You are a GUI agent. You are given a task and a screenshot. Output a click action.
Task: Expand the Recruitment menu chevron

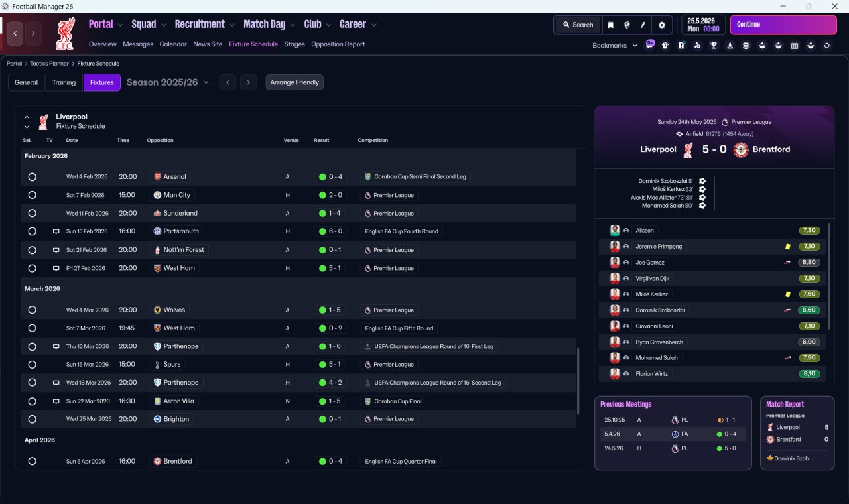[x=231, y=25]
